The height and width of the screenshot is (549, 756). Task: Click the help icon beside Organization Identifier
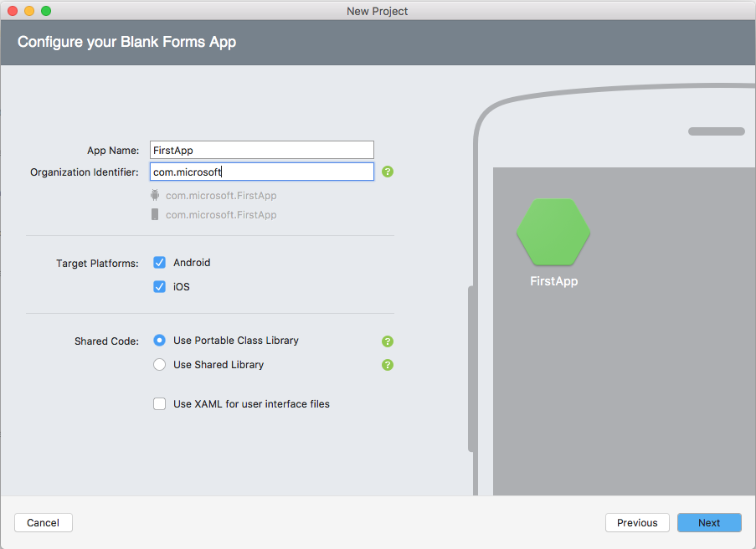[388, 172]
